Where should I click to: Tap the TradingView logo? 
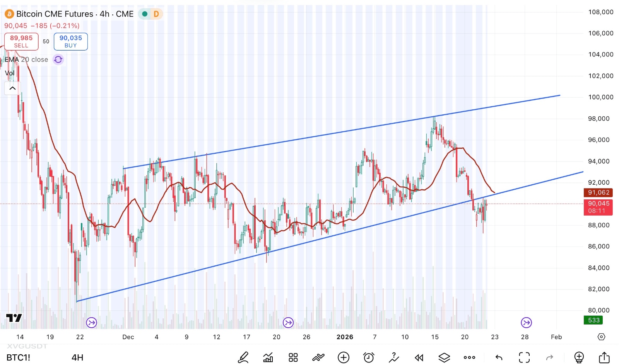click(14, 318)
